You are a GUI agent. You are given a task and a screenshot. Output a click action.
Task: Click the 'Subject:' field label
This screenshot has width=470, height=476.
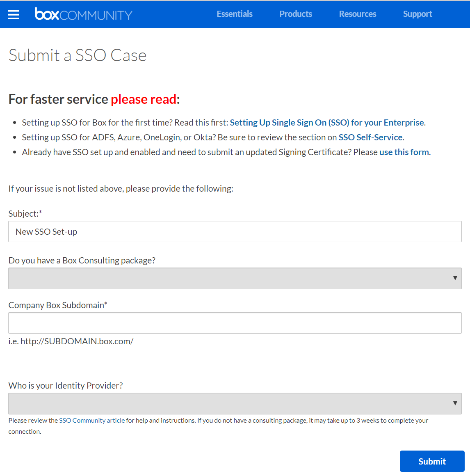click(x=24, y=214)
